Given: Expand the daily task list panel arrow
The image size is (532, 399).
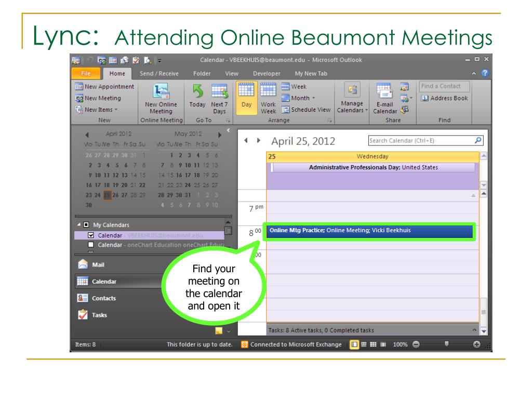Looking at the screenshot, I should [x=474, y=330].
